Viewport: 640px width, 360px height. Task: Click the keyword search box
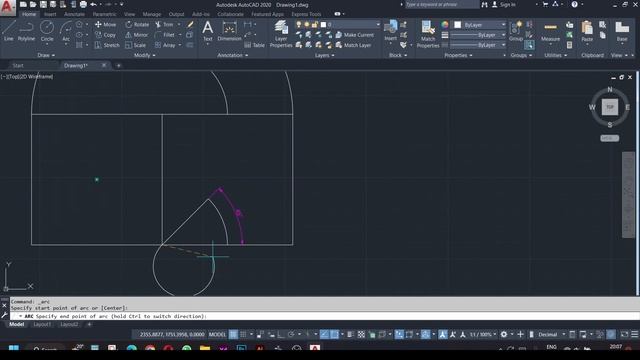click(441, 4)
